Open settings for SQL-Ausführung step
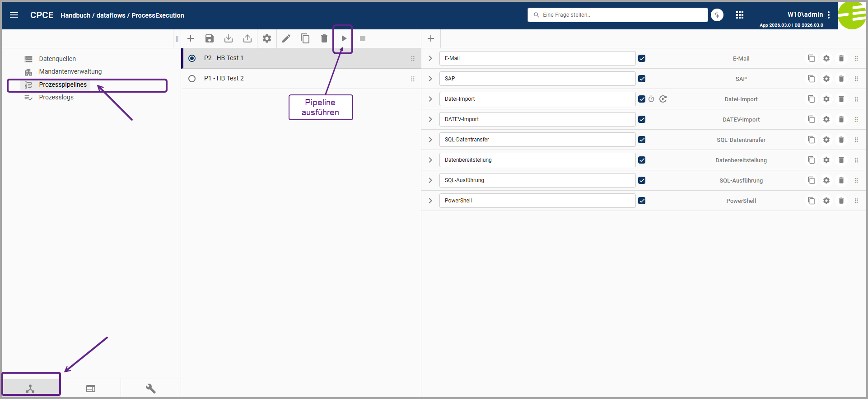Viewport: 868px width, 399px height. click(x=826, y=180)
